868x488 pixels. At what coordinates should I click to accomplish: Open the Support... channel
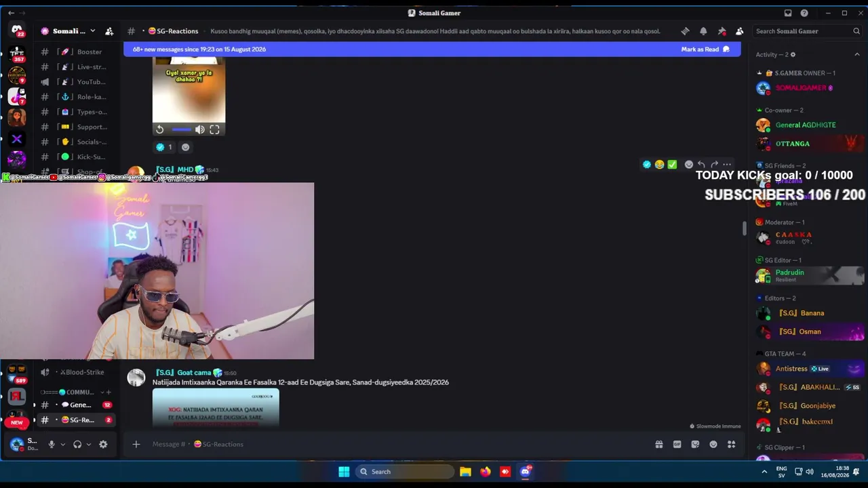point(74,127)
